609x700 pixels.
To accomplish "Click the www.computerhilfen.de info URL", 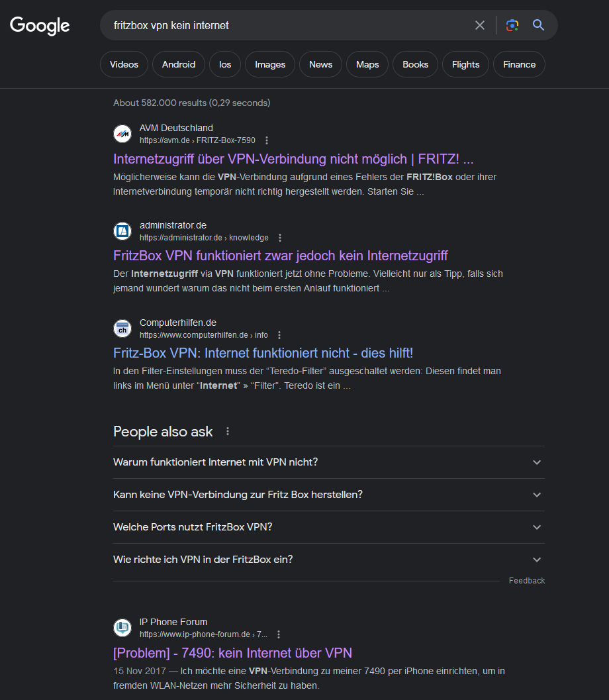I will pos(203,335).
